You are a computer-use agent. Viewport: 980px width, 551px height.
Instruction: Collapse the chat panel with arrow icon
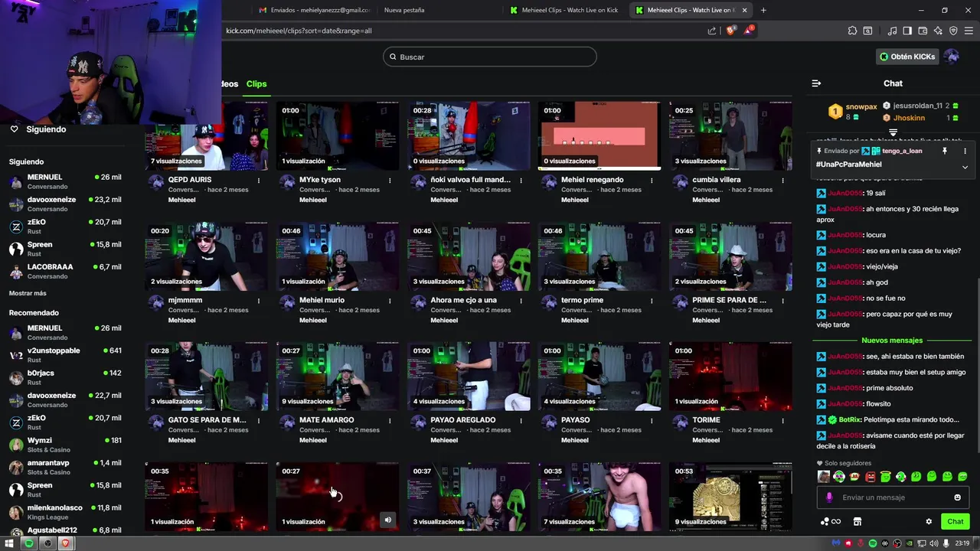816,83
